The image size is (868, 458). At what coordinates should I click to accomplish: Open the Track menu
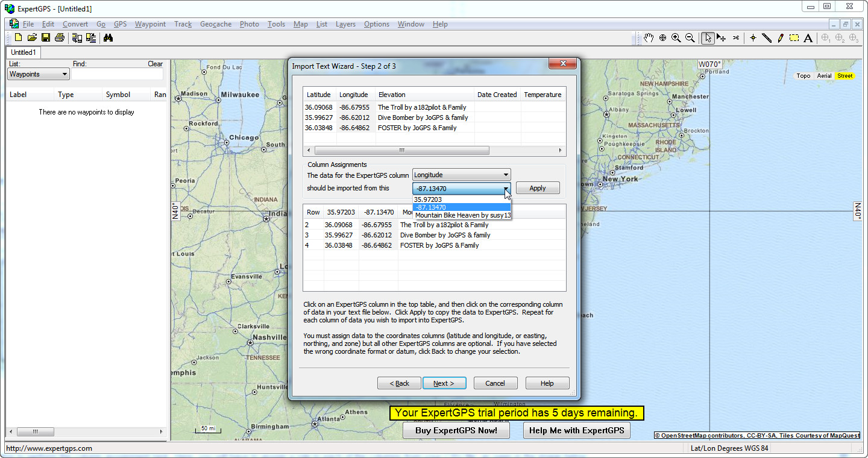[x=183, y=24]
